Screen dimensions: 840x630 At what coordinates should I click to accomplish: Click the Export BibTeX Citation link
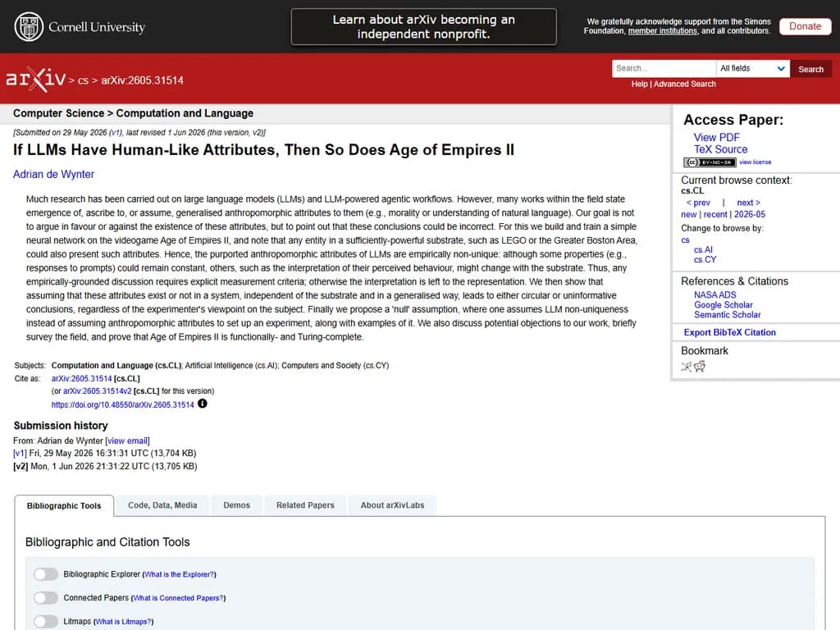(729, 332)
